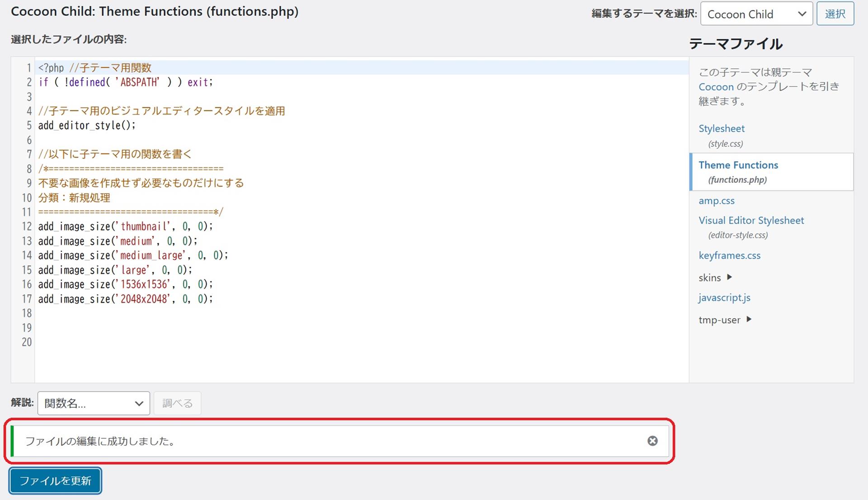868x500 pixels.
Task: Open the javascript.js file
Action: (x=724, y=298)
